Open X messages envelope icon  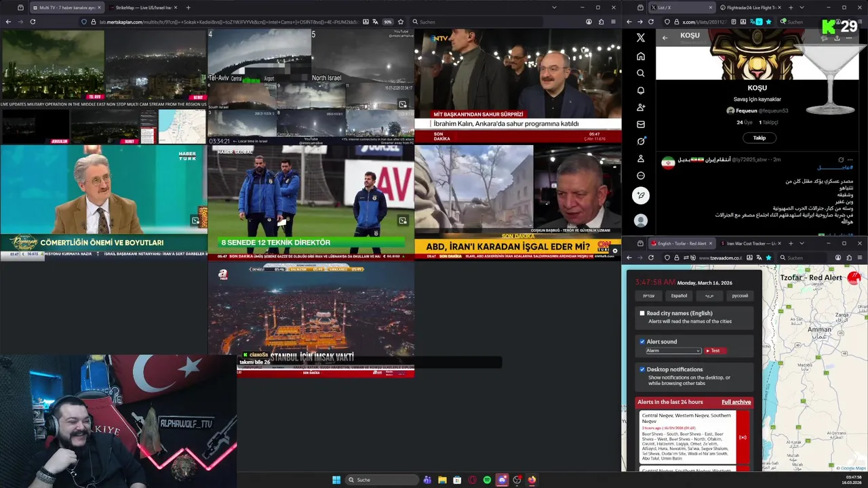click(x=640, y=124)
